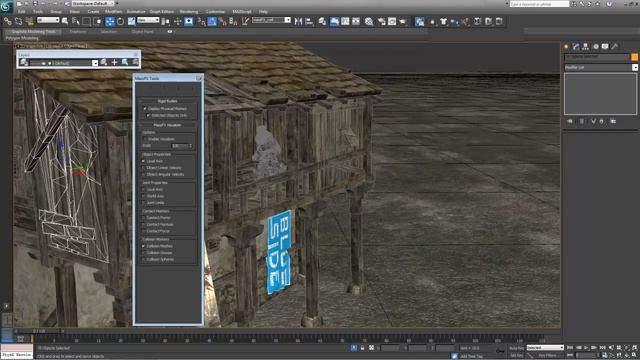This screenshot has width=640, height=360.
Task: Go to end of animation
Action: pyautogui.click(x=602, y=348)
